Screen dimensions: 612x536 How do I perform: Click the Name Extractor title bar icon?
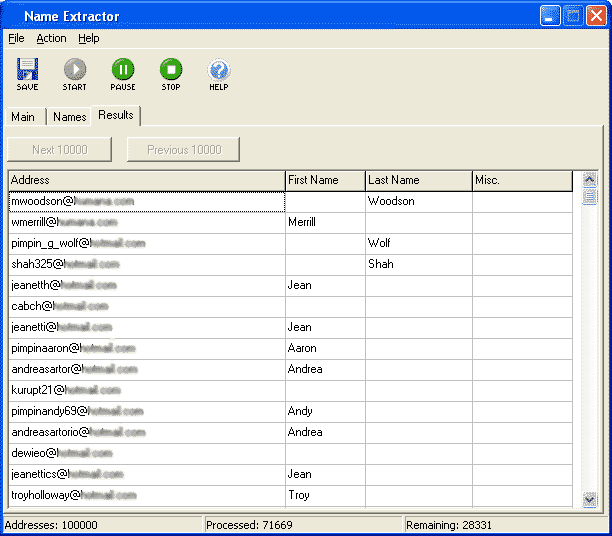[x=12, y=16]
